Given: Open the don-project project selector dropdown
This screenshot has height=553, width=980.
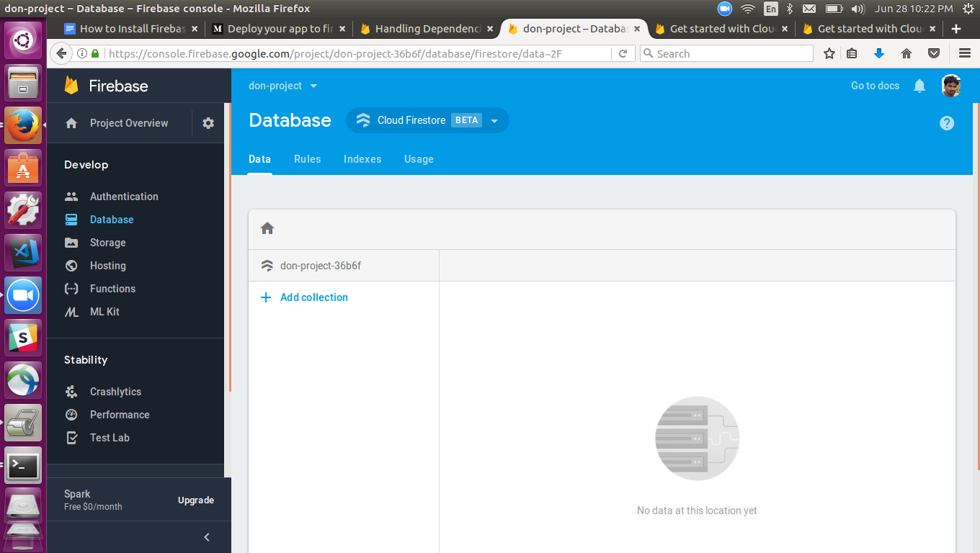Looking at the screenshot, I should pos(282,86).
